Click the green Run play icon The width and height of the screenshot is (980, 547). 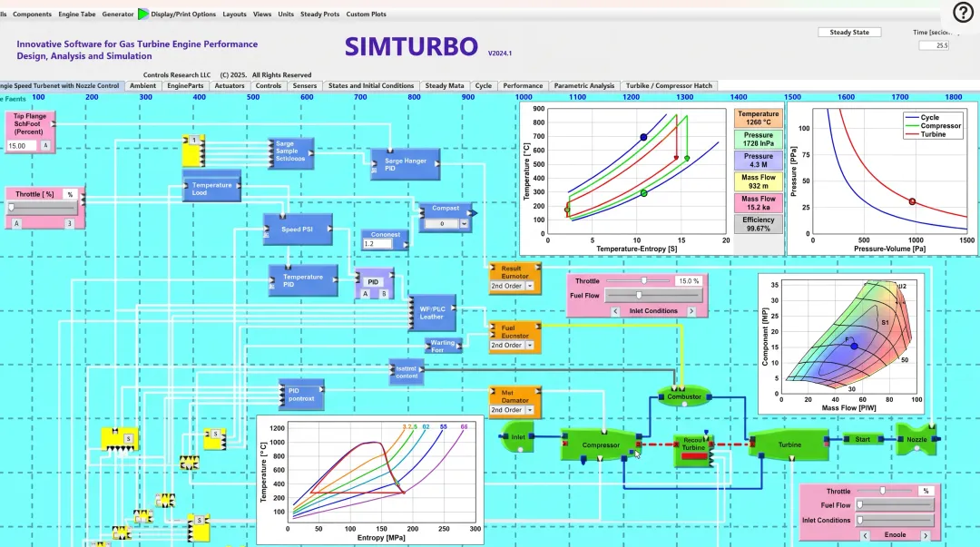click(x=143, y=14)
